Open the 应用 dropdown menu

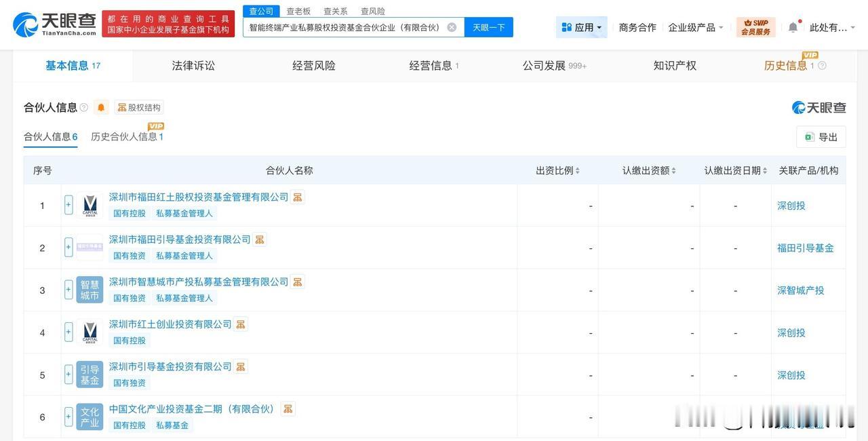pyautogui.click(x=582, y=27)
